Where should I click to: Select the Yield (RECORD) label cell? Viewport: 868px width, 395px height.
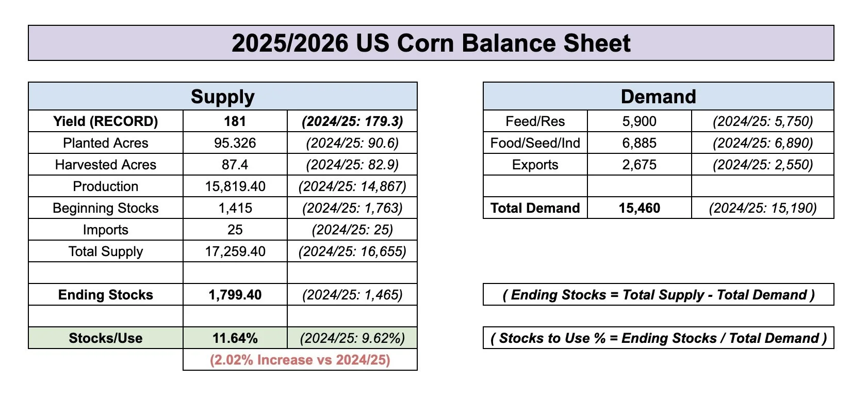(106, 121)
